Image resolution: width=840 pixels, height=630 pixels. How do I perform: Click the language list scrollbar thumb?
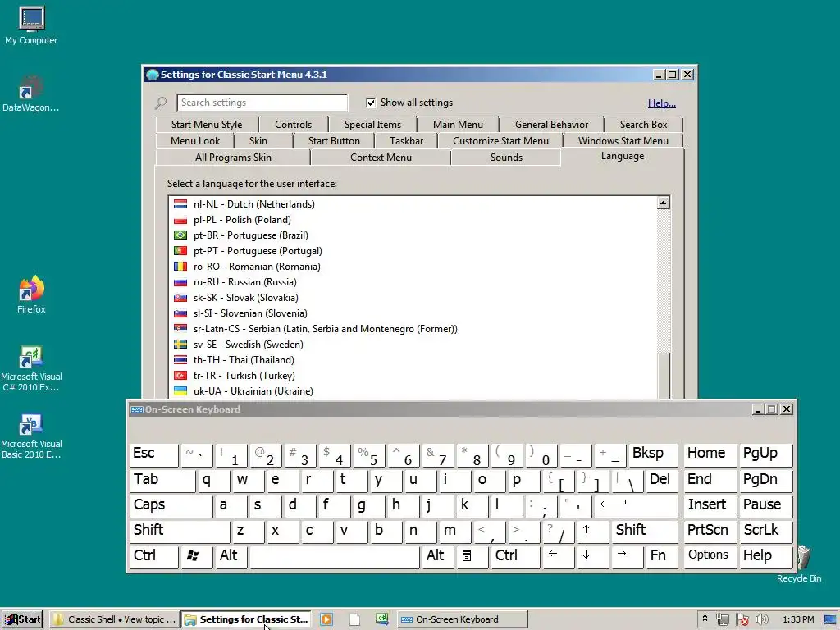point(663,376)
